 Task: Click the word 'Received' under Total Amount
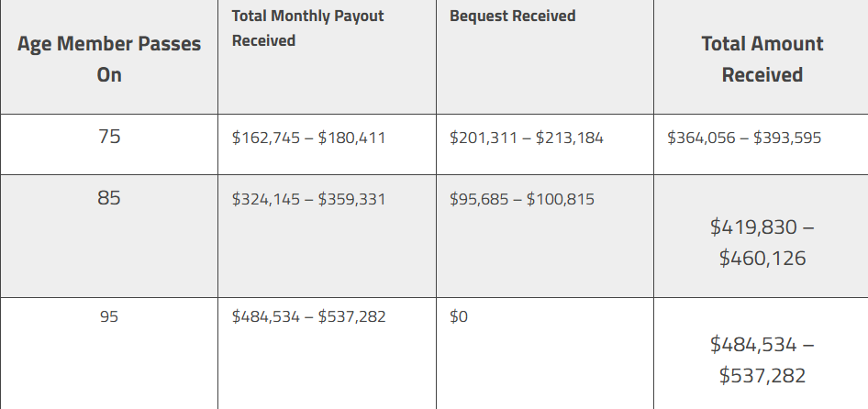762,74
